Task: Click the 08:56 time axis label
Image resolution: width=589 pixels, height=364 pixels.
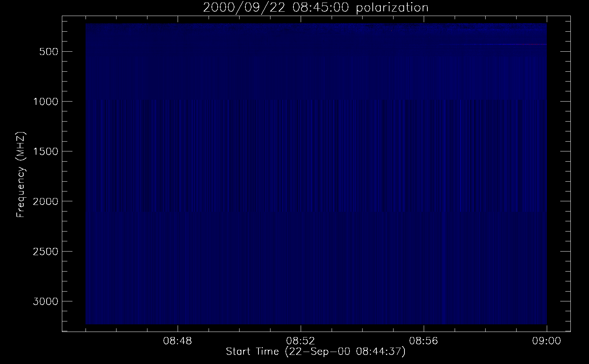Action: (x=424, y=341)
